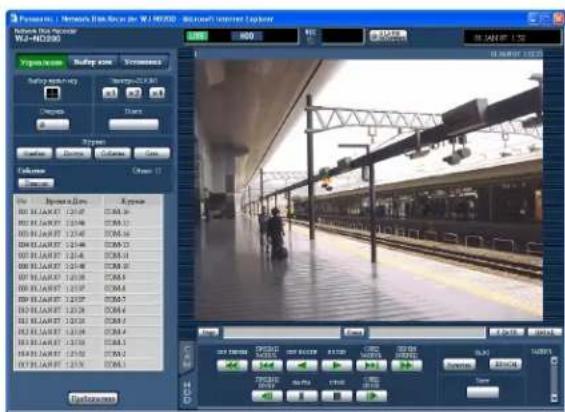
Task: Open the Установка setup tab
Action: pyautogui.click(x=143, y=62)
